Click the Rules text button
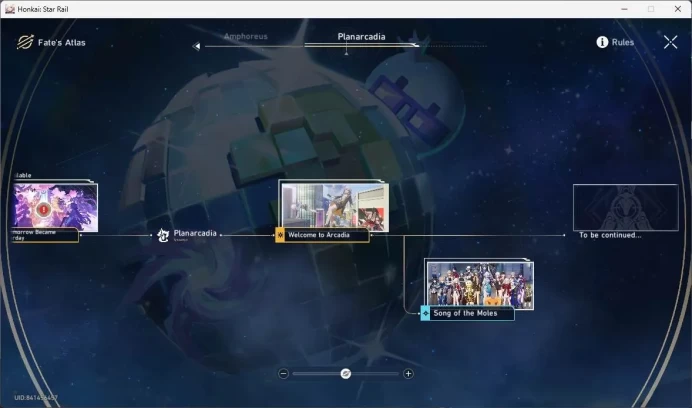The height and width of the screenshot is (408, 692). [x=623, y=42]
